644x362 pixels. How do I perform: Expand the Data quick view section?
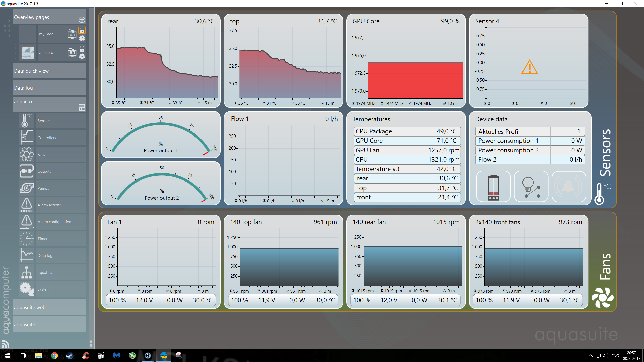49,71
